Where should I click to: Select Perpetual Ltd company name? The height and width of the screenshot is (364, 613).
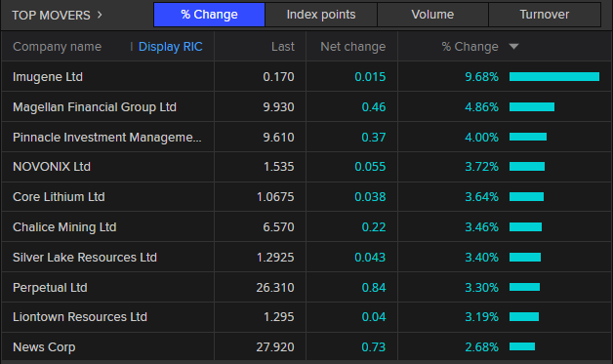pyautogui.click(x=50, y=287)
